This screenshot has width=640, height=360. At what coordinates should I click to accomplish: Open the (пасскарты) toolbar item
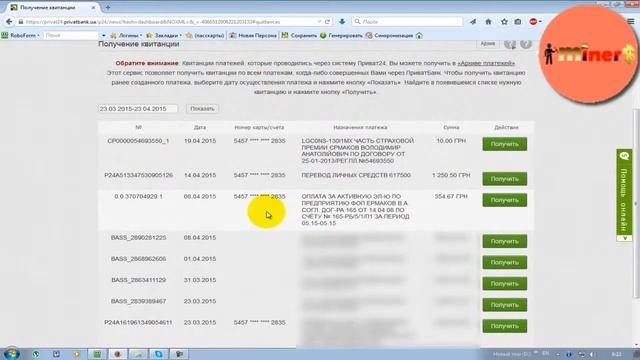point(205,36)
